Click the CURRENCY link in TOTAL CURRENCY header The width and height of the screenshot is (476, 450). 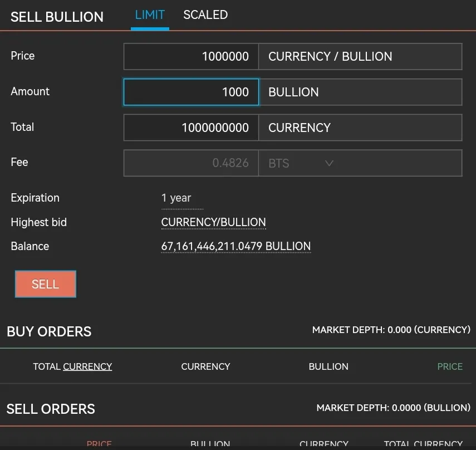(x=87, y=366)
